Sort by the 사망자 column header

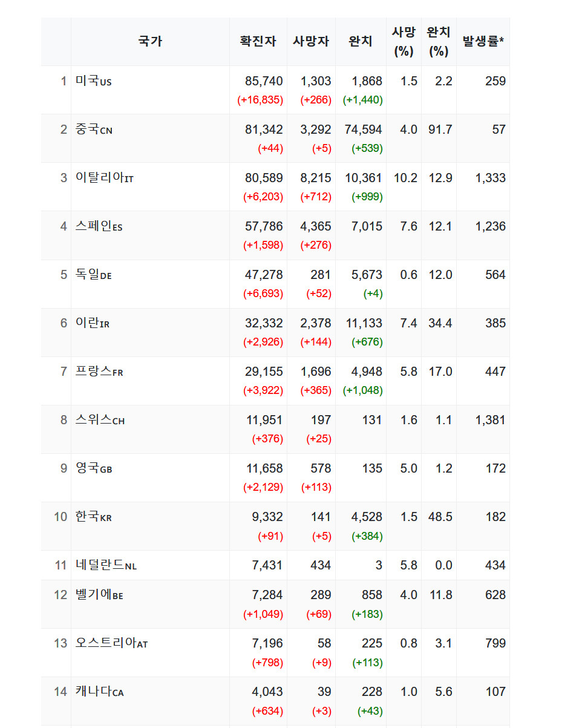pyautogui.click(x=311, y=41)
